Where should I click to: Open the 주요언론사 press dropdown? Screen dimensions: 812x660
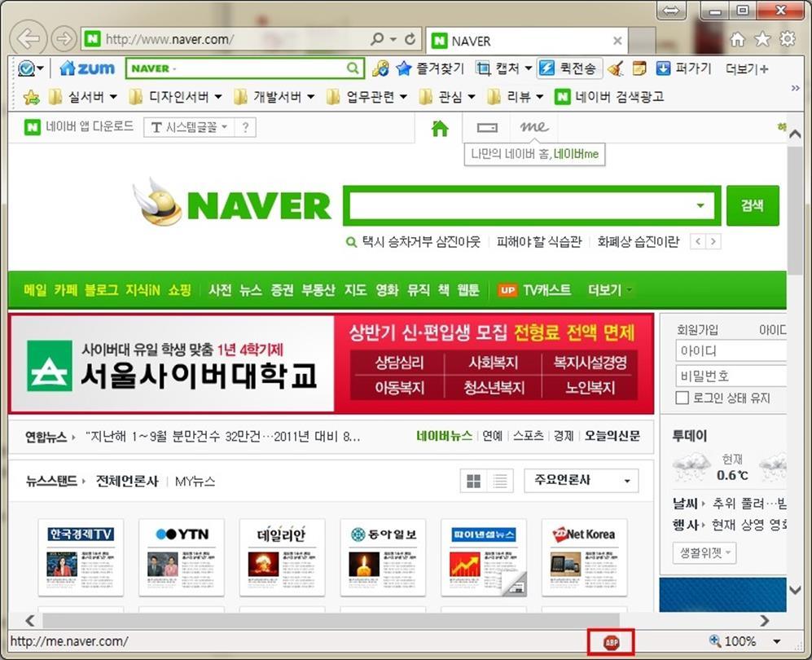581,481
